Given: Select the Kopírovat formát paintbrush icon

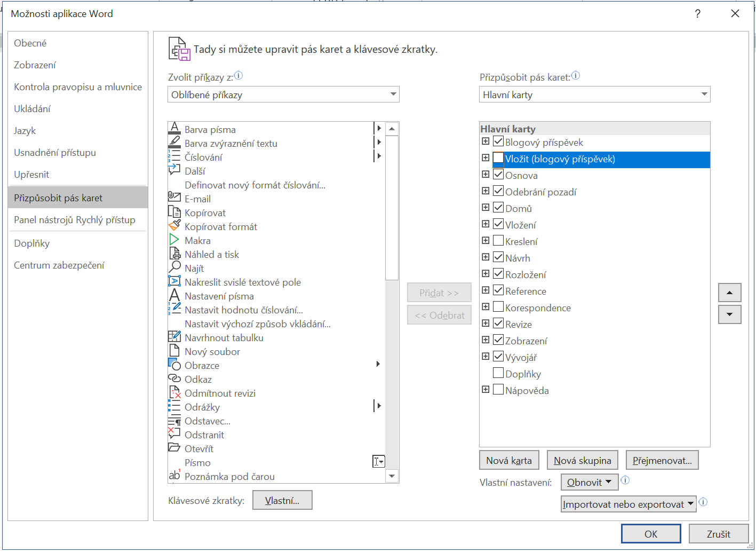Looking at the screenshot, I should pyautogui.click(x=174, y=226).
